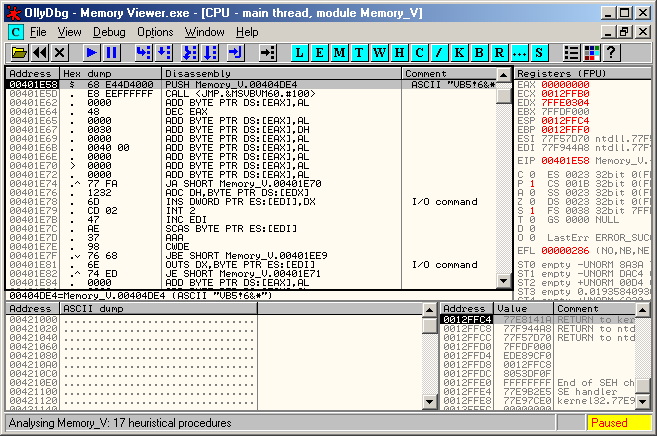657x436 pixels.
Task: Show Executable modules with E button
Action: 319,53
